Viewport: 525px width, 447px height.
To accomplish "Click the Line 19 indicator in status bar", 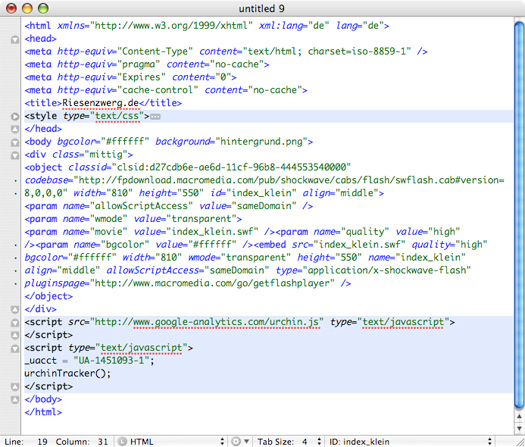I will coord(26,442).
